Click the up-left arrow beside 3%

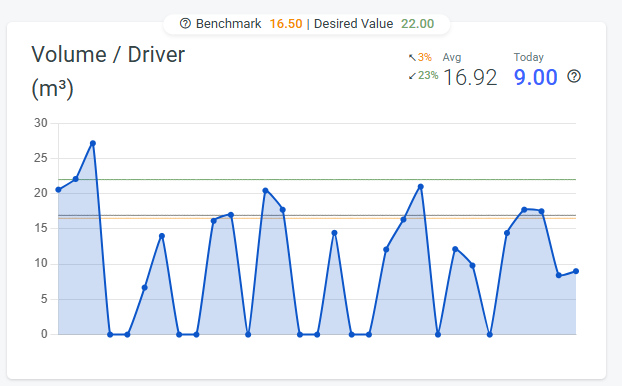tap(412, 58)
